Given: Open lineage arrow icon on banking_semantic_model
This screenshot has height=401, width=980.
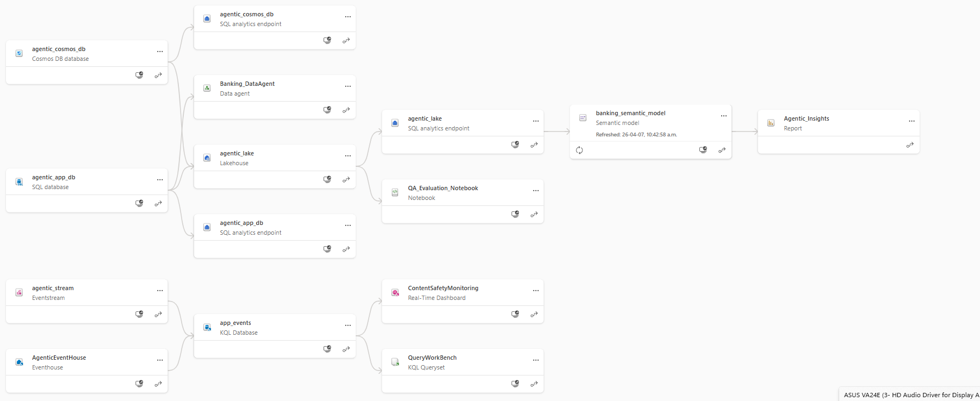Looking at the screenshot, I should click(x=722, y=150).
